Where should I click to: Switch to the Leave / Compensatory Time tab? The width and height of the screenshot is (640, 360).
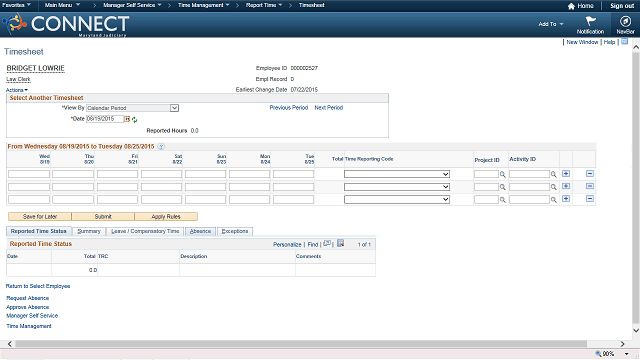(145, 231)
